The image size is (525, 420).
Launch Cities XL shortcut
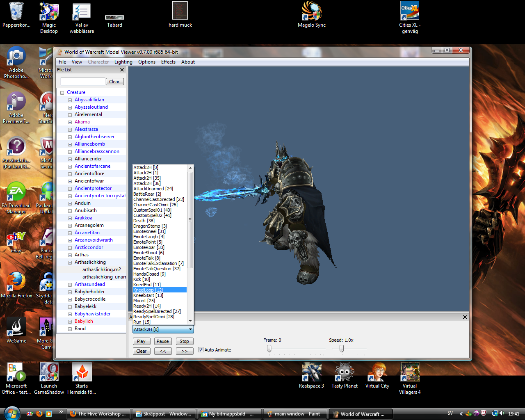(410, 17)
